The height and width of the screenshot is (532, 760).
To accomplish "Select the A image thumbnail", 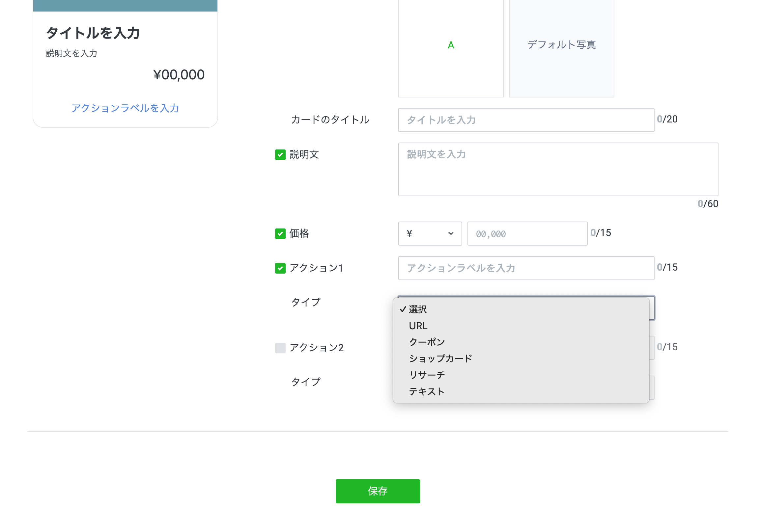I will coord(451,45).
